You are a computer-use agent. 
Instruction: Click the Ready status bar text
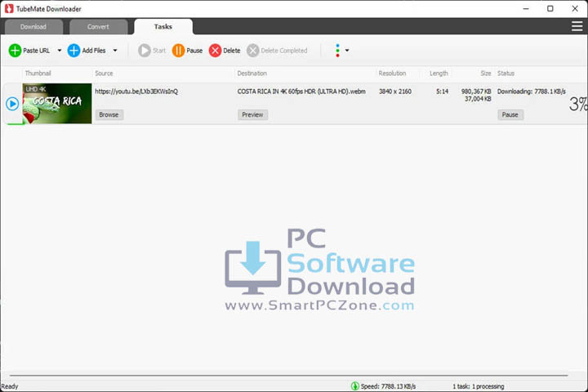10,386
